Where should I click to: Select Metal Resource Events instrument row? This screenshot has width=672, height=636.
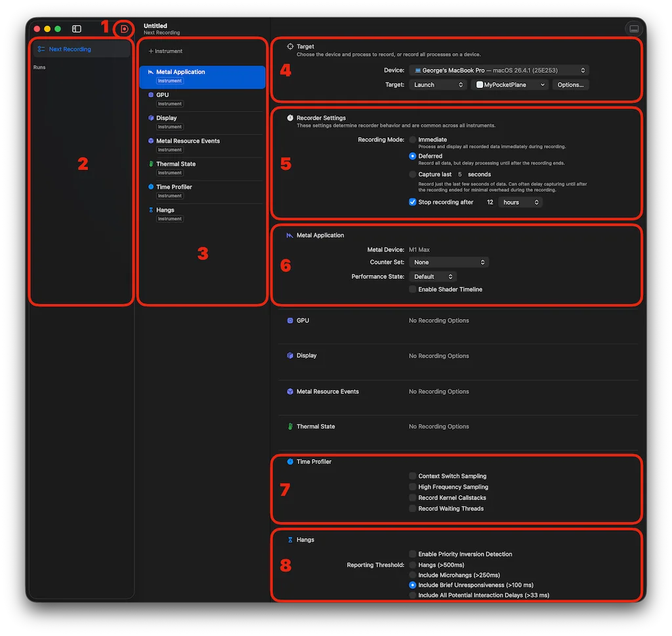202,145
